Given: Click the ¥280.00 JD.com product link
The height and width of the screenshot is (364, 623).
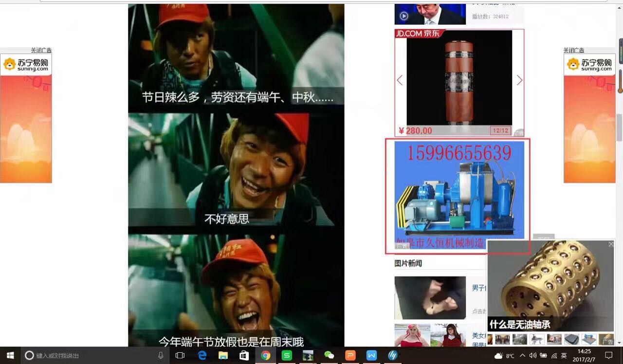Looking at the screenshot, I should (x=417, y=130).
